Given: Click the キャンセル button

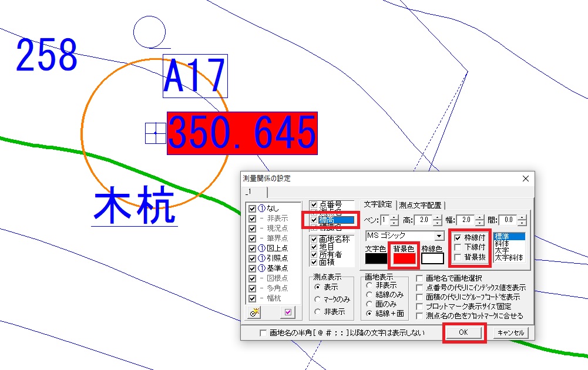Looking at the screenshot, I should 510,333.
